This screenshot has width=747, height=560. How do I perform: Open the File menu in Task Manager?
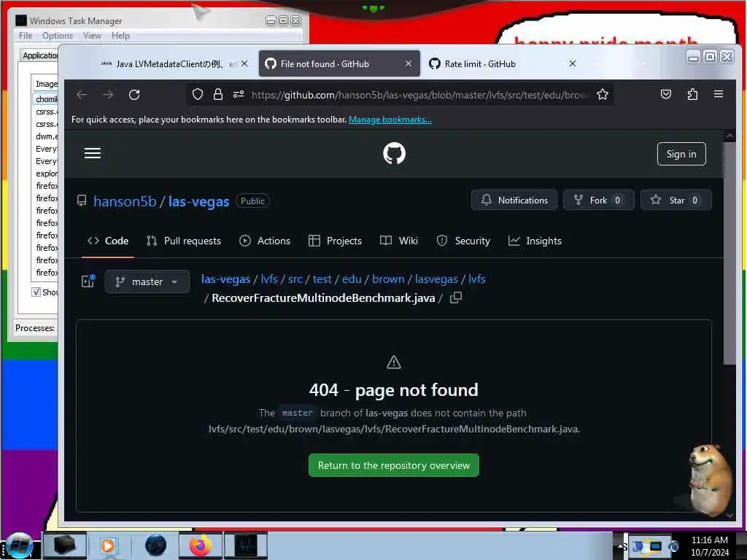tap(26, 36)
